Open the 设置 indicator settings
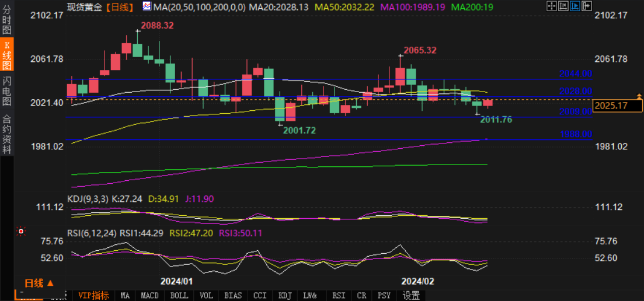 411,296
